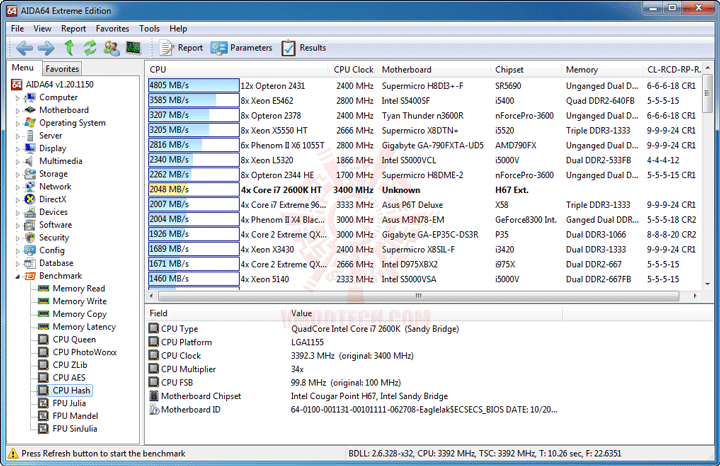
Task: Select the Multimedia speaker icon
Action: pos(30,161)
